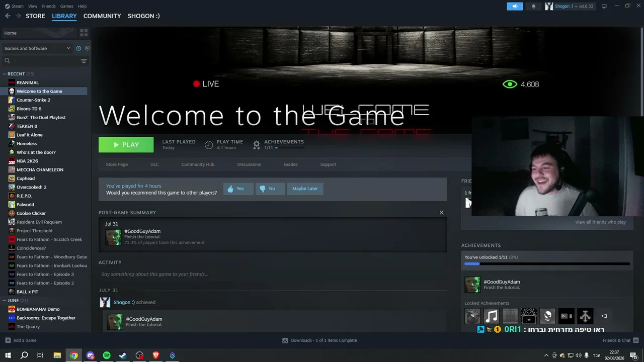This screenshot has width=644, height=362.
Task: Dismiss the Post-Game Summary panel
Action: (442, 213)
